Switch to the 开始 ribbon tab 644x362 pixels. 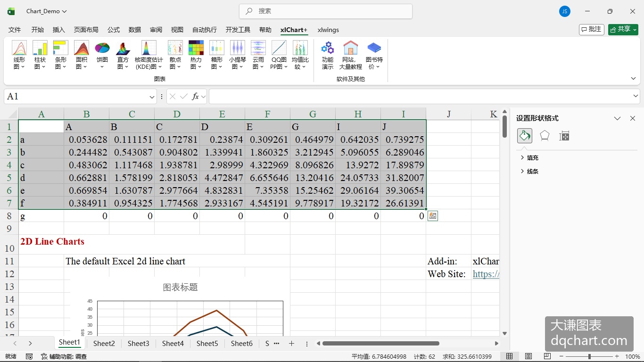coord(38,30)
